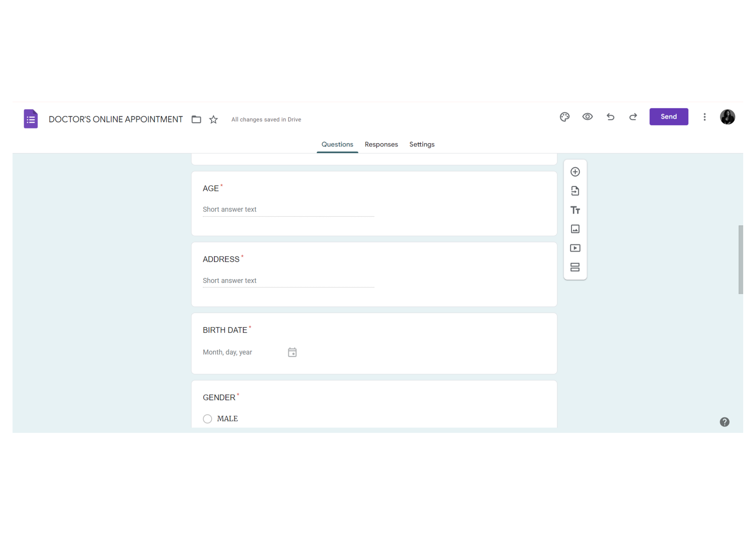Switch to the Responses tab
This screenshot has height=534, width=756.
coord(381,144)
